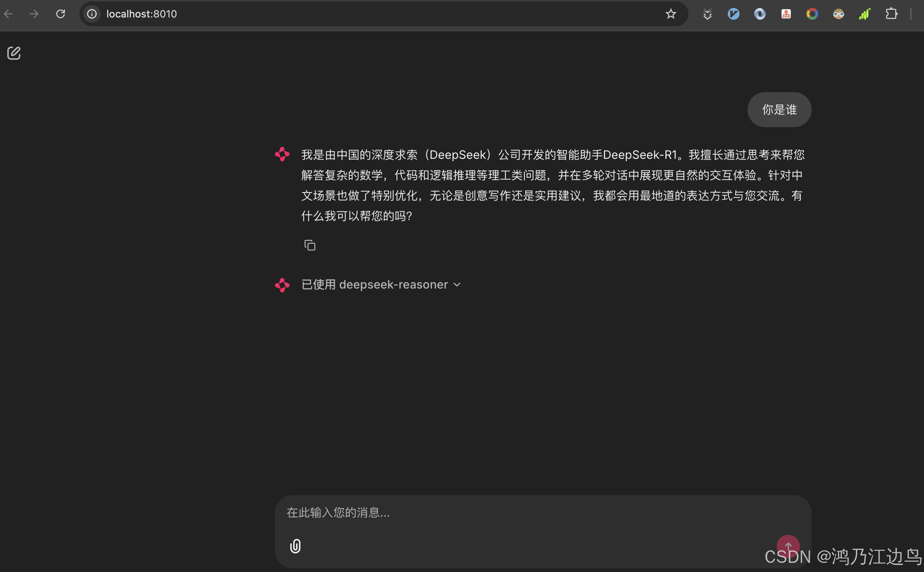Open the colorful ring extension icon
Screen dimensions: 924x572
pos(812,14)
